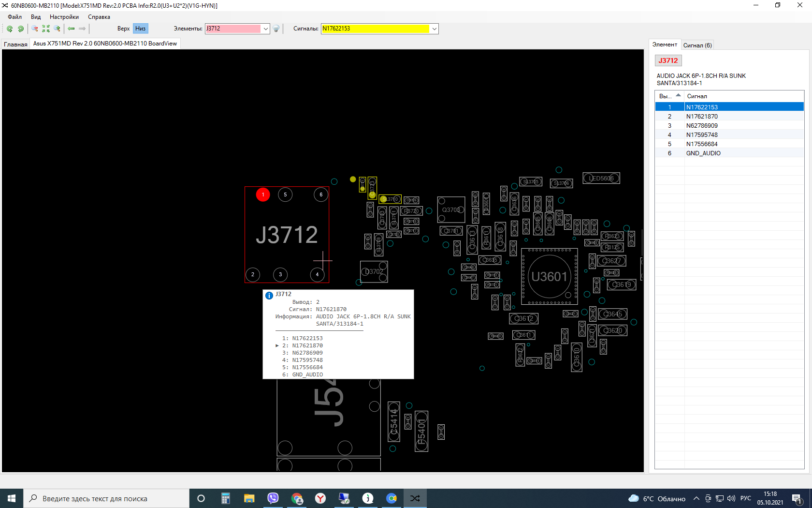Image resolution: width=812 pixels, height=508 pixels.
Task: Open the Файл menu
Action: point(14,17)
